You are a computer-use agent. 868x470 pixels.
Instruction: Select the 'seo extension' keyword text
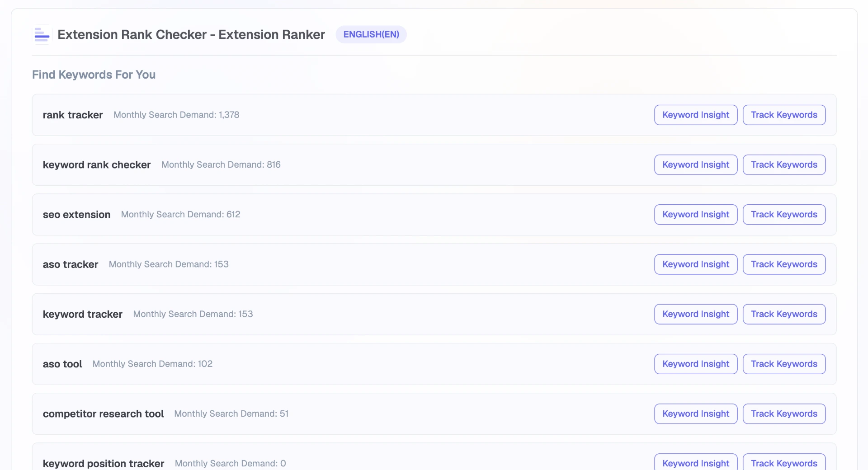(x=76, y=215)
